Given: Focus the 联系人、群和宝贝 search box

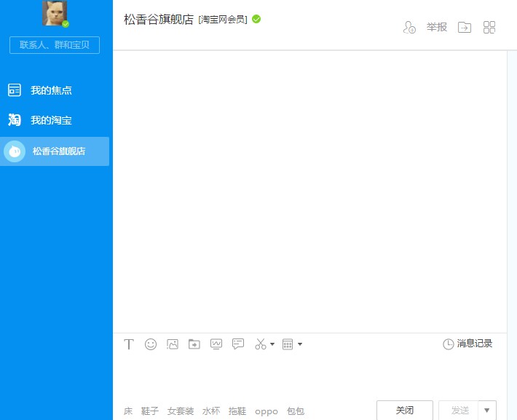Looking at the screenshot, I should pos(55,45).
